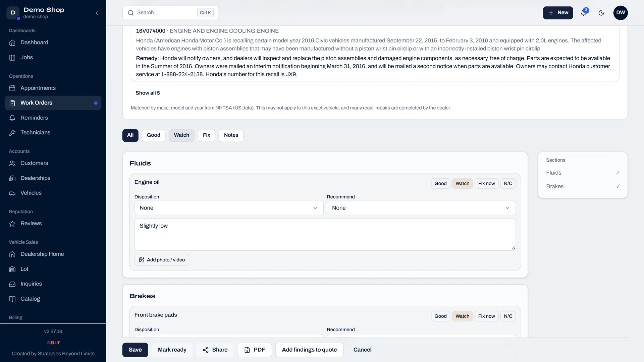This screenshot has width=644, height=362.
Task: Open Reviews star item
Action: pos(53,224)
